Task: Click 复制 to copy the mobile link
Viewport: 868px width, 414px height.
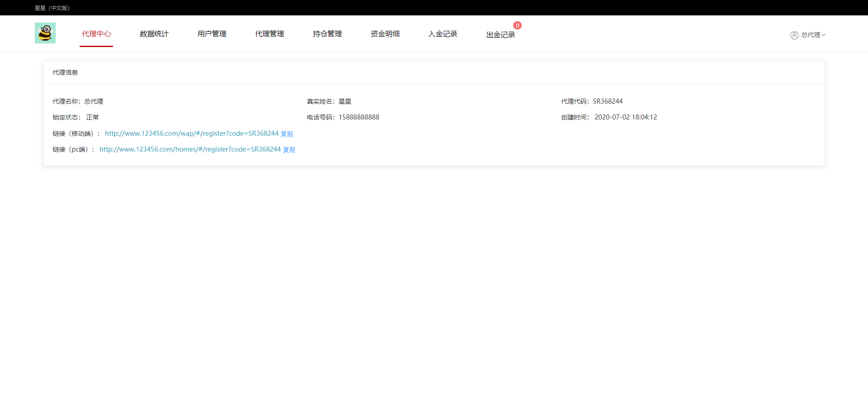Action: coord(286,133)
